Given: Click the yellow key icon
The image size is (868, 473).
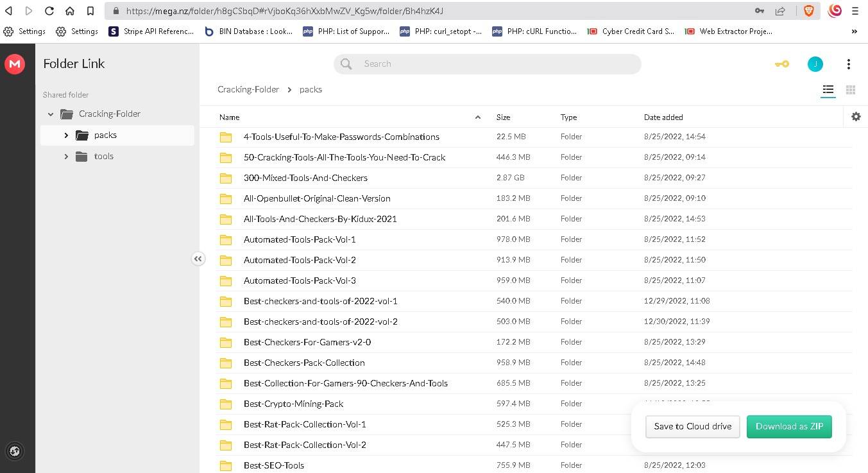Looking at the screenshot, I should [x=781, y=64].
